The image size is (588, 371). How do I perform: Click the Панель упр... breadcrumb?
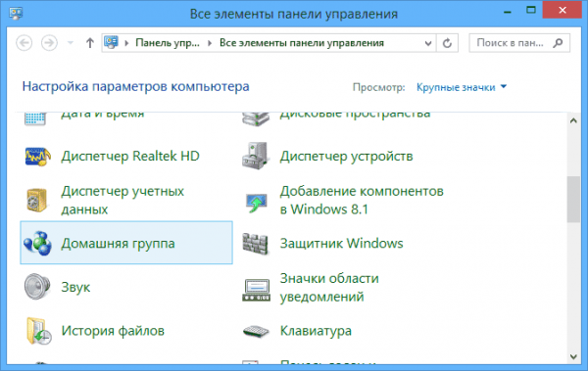168,43
